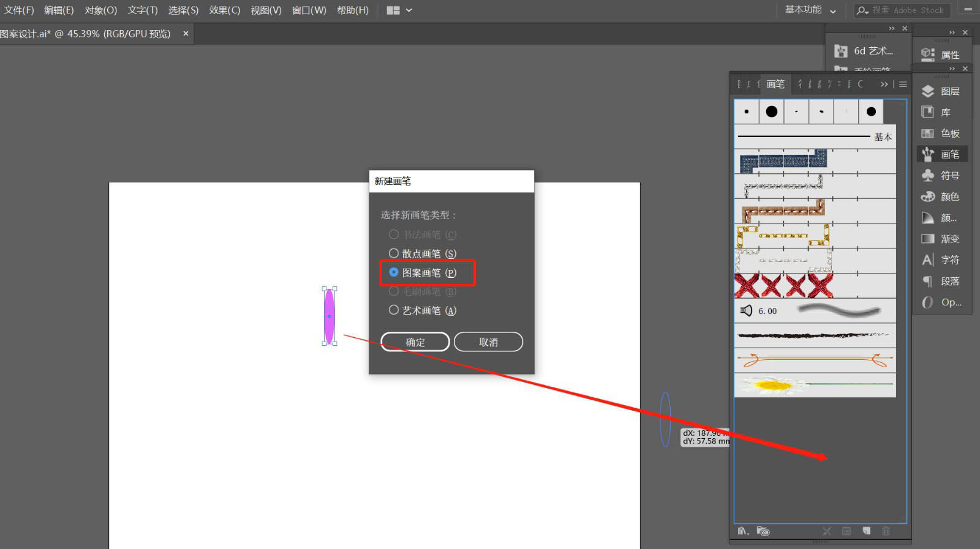Screen dimensions: 980x549
Task: Open the 编辑(E) menu
Action: pos(59,10)
